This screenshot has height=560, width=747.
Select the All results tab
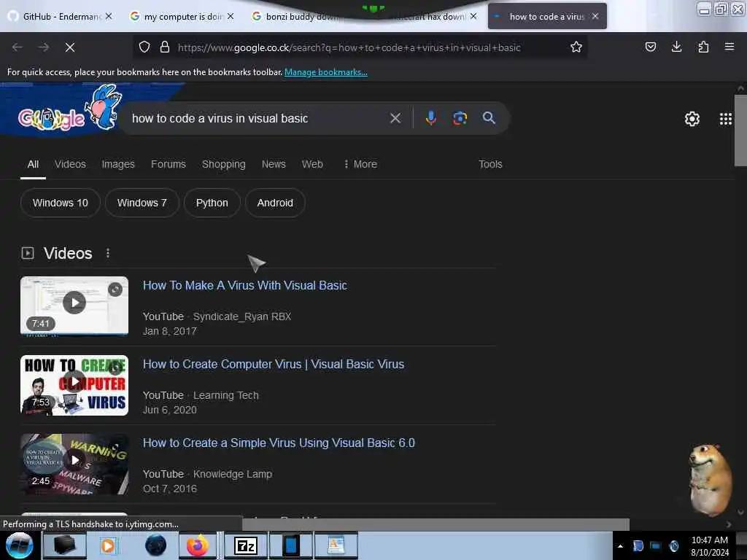(33, 164)
